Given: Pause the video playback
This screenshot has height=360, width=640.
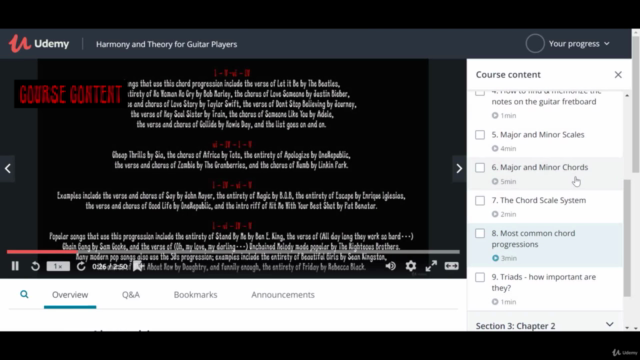Looking at the screenshot, I should (x=15, y=266).
